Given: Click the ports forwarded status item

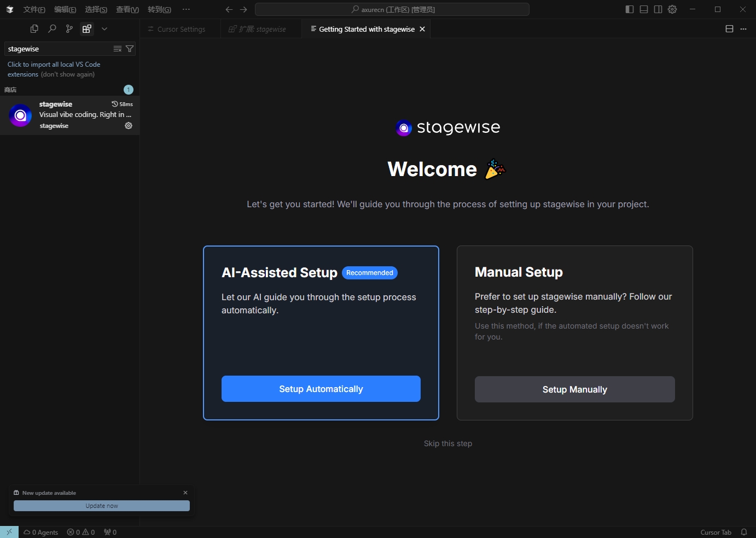Looking at the screenshot, I should coord(110,532).
